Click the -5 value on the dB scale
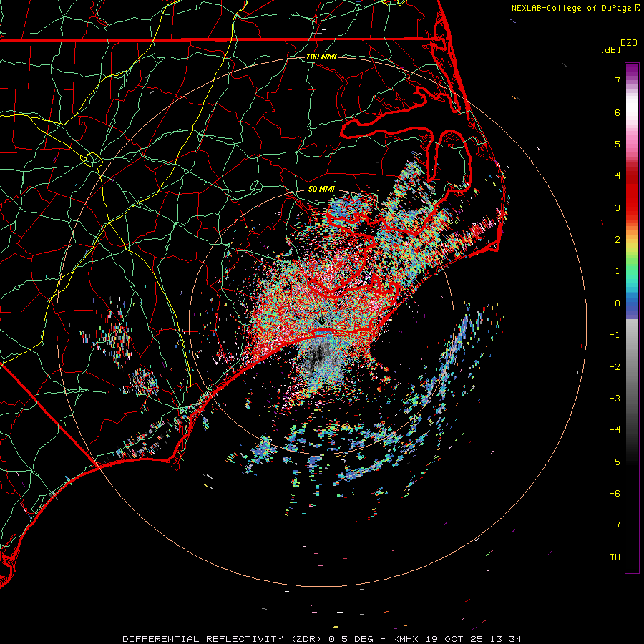The height and width of the screenshot is (644, 644). (x=615, y=462)
